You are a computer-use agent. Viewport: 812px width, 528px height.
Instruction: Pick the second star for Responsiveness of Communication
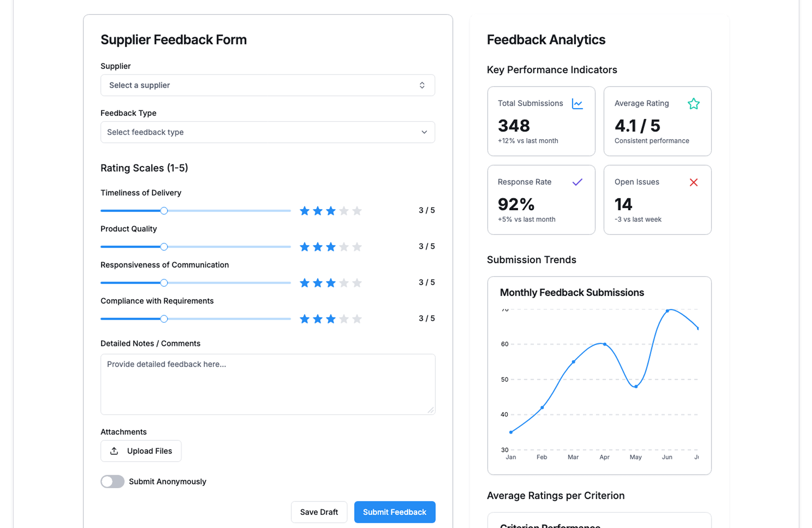click(318, 283)
